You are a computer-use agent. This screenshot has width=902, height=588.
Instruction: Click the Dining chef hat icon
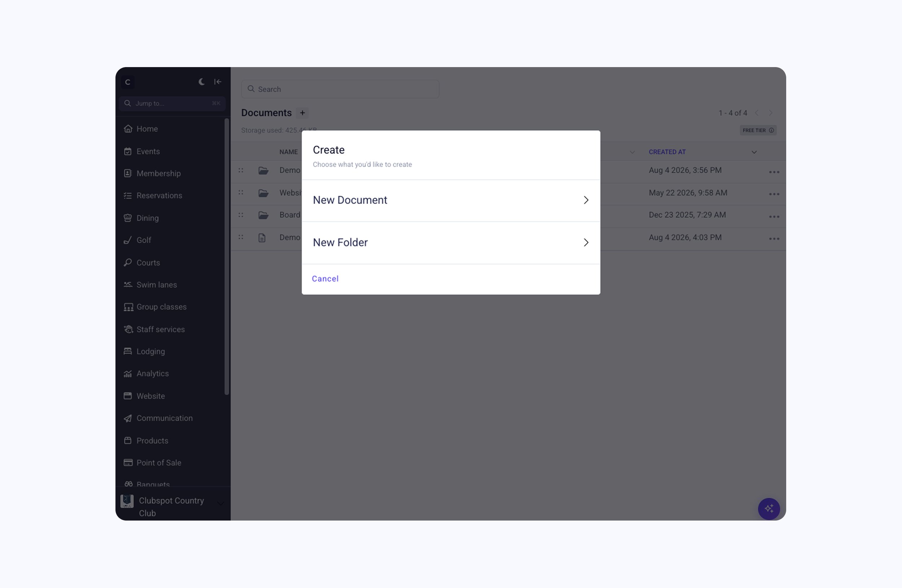[x=128, y=218]
